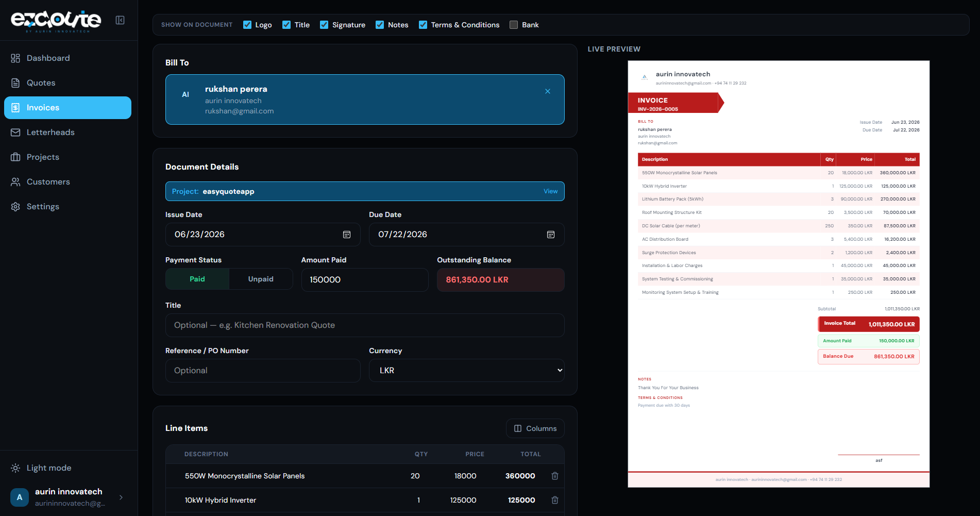Click the TOTAL column header
The image size is (980, 516).
(x=531, y=454)
